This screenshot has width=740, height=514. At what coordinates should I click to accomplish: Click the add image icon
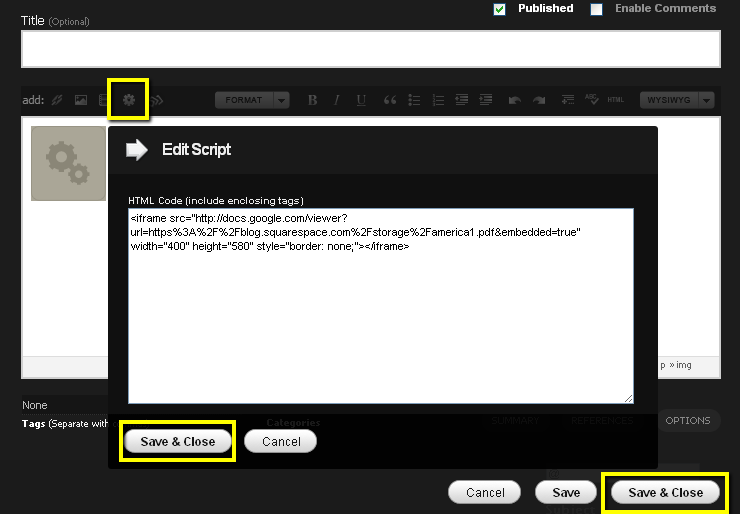coord(81,100)
